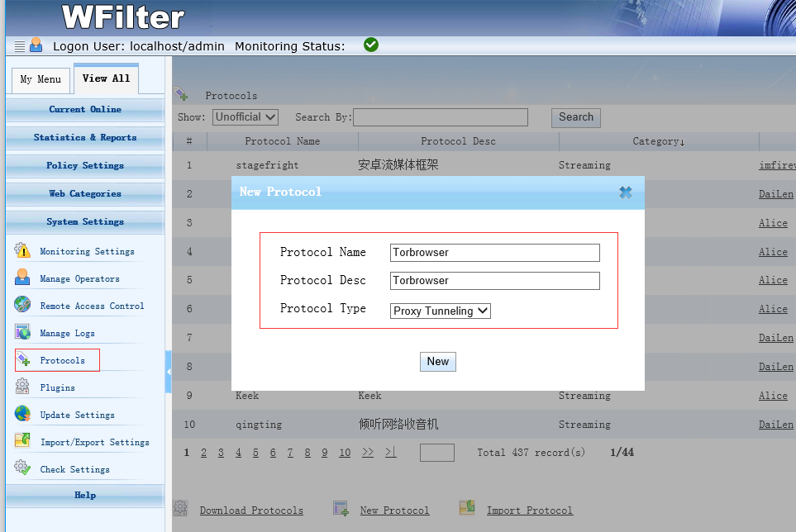Sort by the Protocol Desc column header

[x=458, y=141]
